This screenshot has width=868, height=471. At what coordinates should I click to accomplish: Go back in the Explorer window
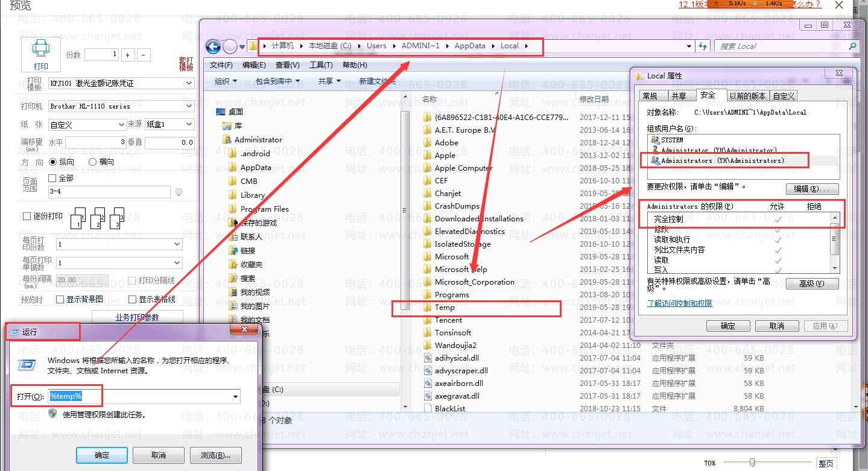213,46
